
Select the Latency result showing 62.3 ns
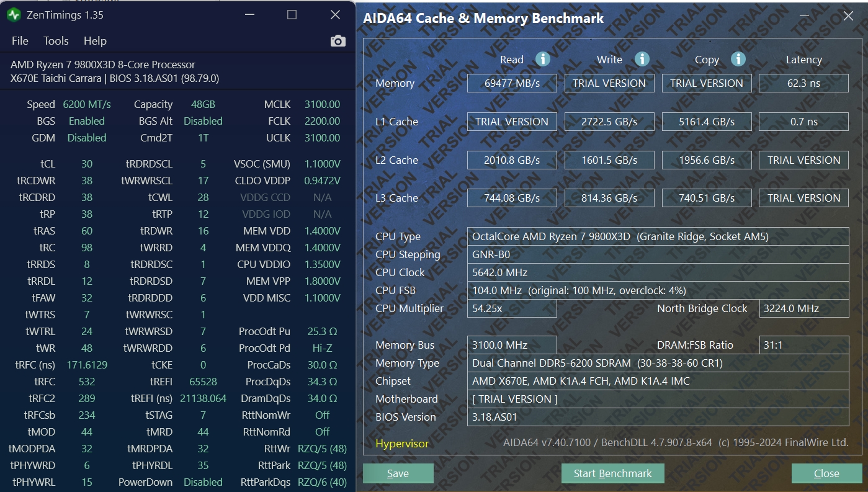click(803, 83)
